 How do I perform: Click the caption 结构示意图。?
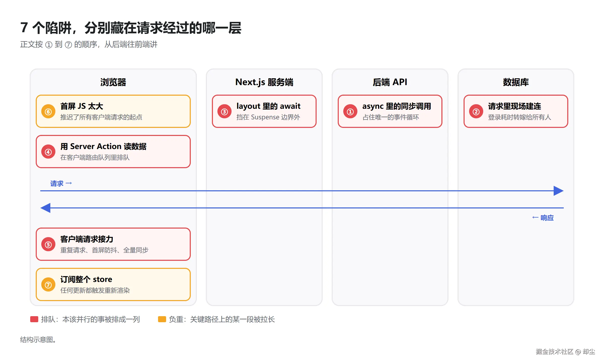(x=38, y=340)
